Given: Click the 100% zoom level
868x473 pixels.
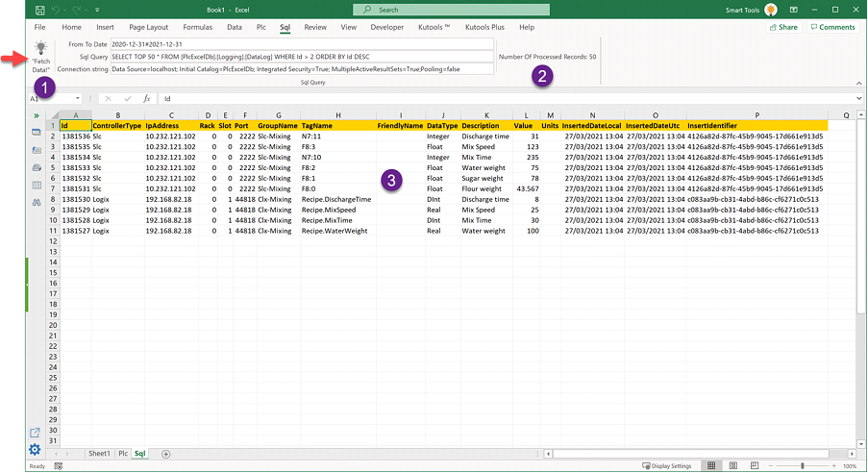Looking at the screenshot, I should click(x=849, y=466).
